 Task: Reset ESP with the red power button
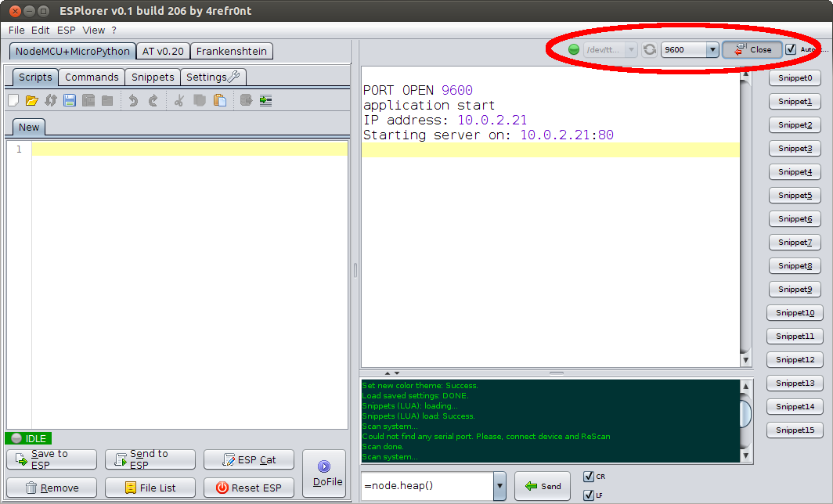249,488
